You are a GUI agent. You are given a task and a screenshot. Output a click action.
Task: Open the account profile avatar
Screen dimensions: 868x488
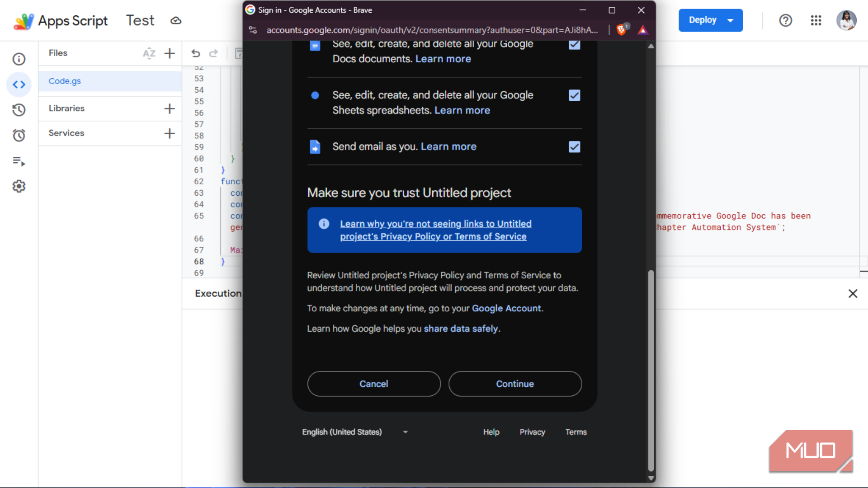[x=846, y=20]
